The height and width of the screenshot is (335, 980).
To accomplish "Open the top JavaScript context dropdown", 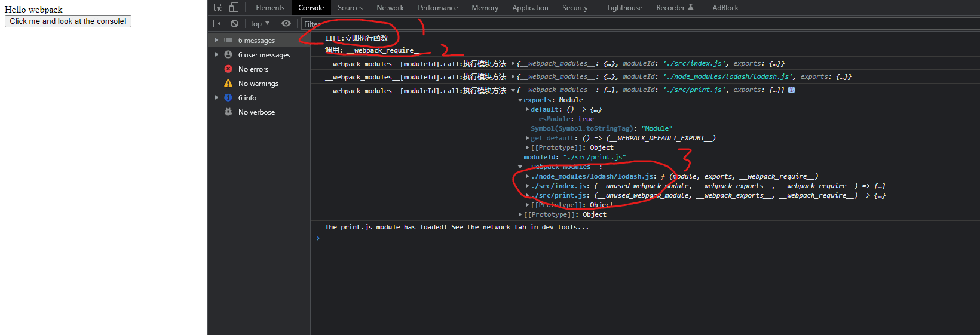I will (260, 24).
